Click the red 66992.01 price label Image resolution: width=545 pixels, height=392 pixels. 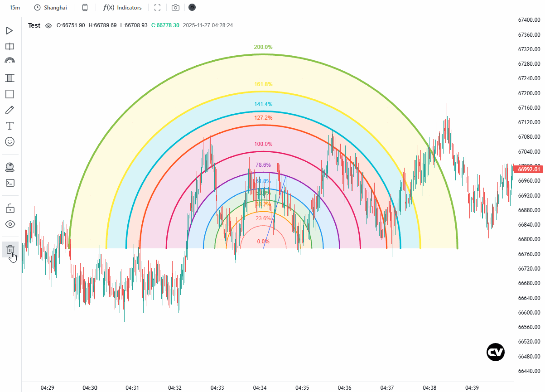pos(529,169)
